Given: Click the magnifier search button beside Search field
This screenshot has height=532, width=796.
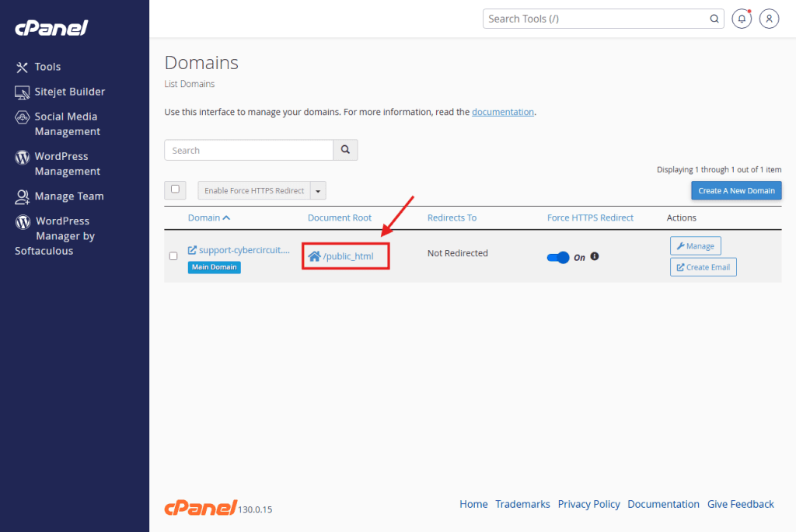Looking at the screenshot, I should (345, 150).
